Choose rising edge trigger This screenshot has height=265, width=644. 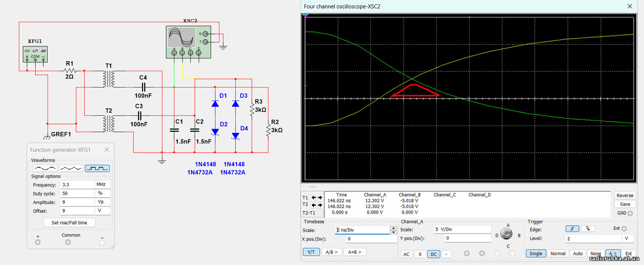point(572,229)
